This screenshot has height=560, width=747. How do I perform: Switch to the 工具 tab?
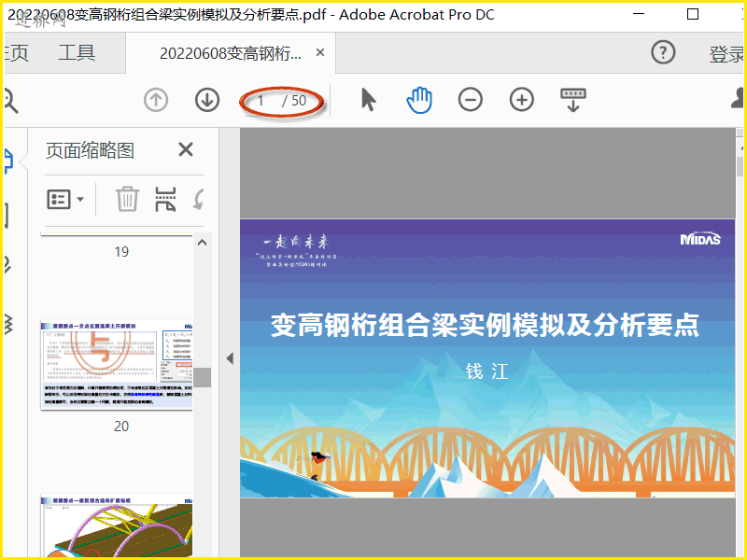point(77,53)
